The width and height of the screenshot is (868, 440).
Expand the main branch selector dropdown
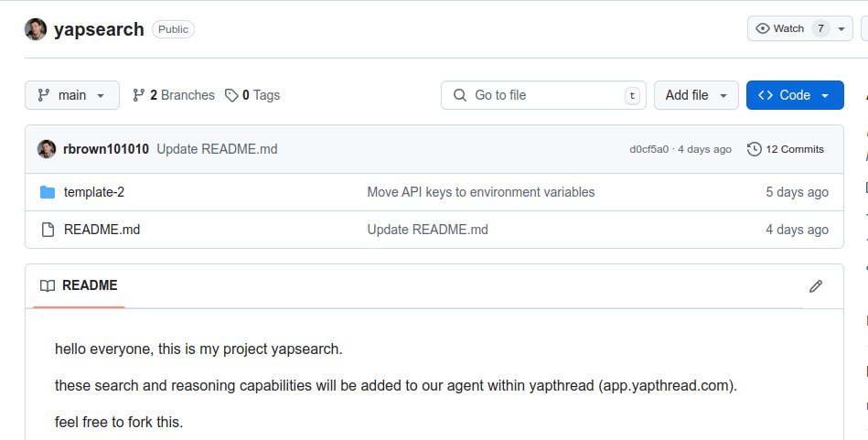[x=71, y=95]
